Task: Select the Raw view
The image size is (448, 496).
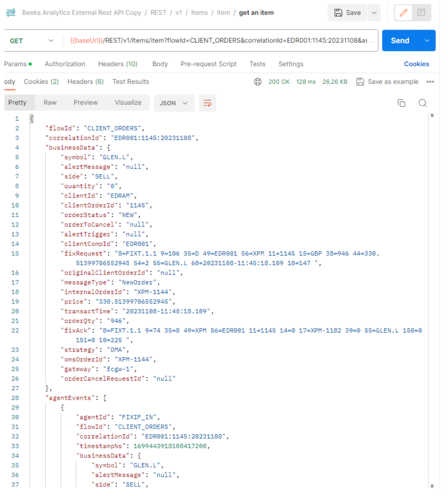Action: pyautogui.click(x=50, y=102)
